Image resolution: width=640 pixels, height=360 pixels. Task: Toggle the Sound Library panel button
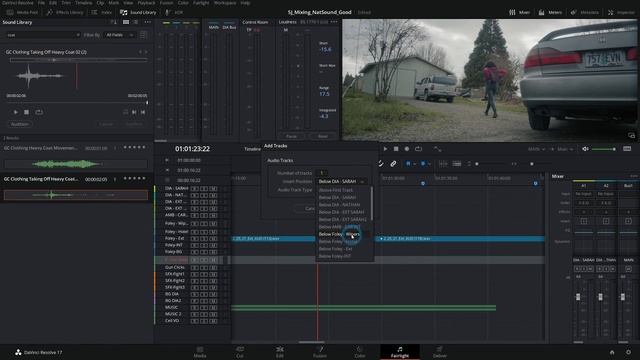click(x=138, y=13)
